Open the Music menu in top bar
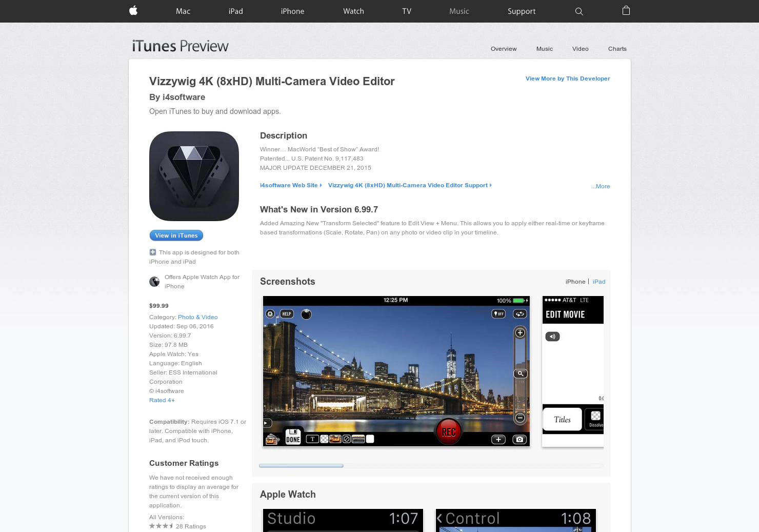 [x=459, y=11]
